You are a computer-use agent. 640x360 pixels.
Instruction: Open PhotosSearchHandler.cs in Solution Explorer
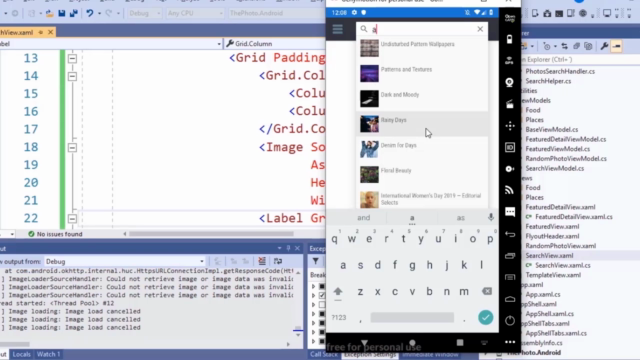click(560, 71)
